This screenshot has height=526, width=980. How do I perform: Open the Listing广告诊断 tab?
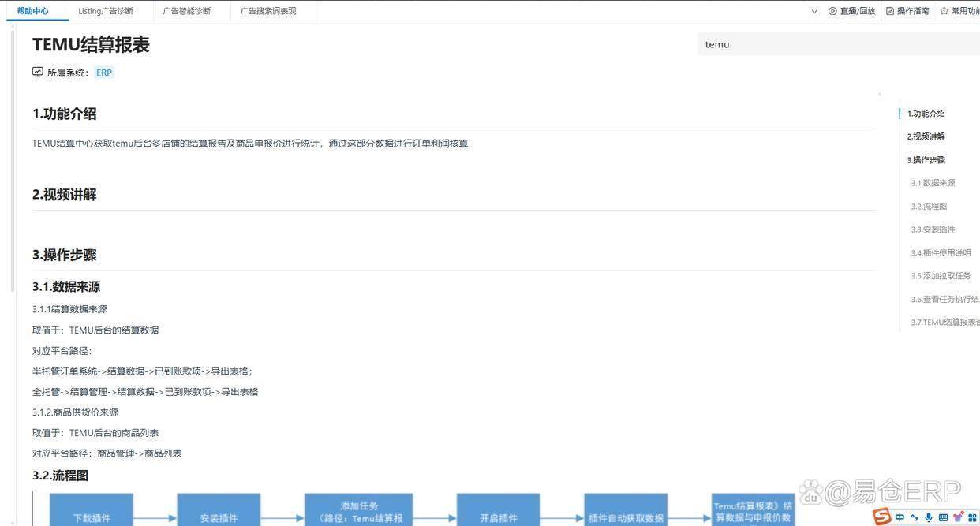[x=106, y=11]
